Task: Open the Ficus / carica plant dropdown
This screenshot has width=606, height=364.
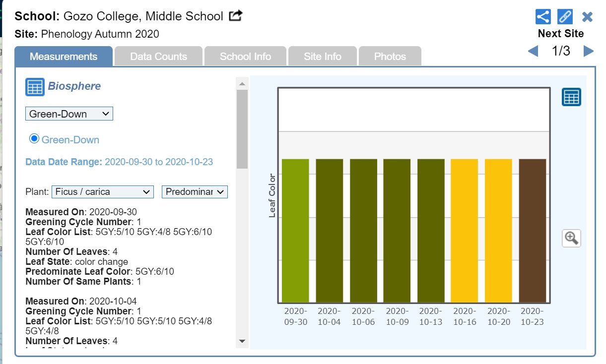Action: click(102, 192)
